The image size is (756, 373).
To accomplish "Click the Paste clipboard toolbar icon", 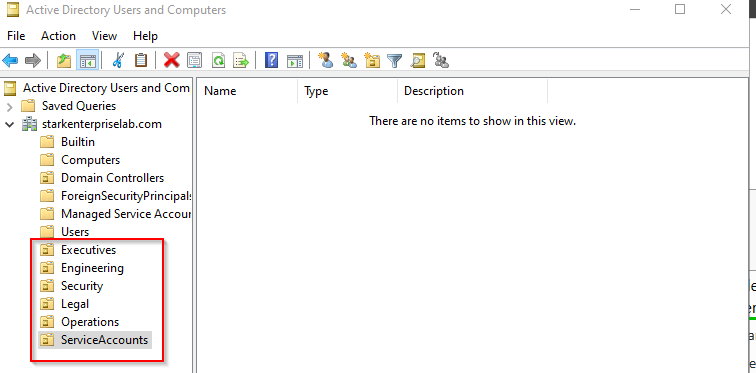I will point(141,60).
